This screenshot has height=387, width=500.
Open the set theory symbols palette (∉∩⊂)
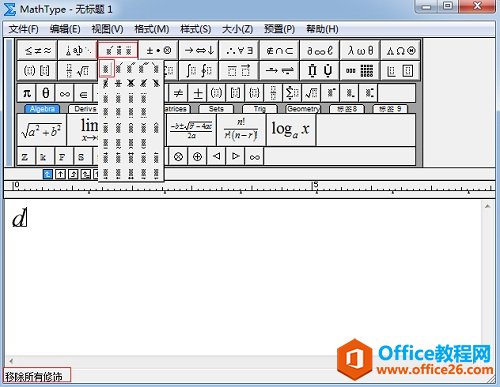pos(280,50)
